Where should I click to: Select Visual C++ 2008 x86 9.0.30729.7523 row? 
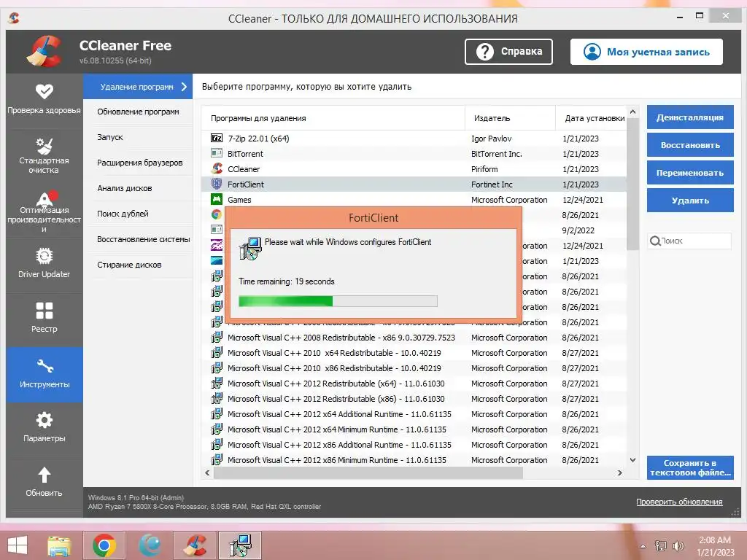pos(414,338)
